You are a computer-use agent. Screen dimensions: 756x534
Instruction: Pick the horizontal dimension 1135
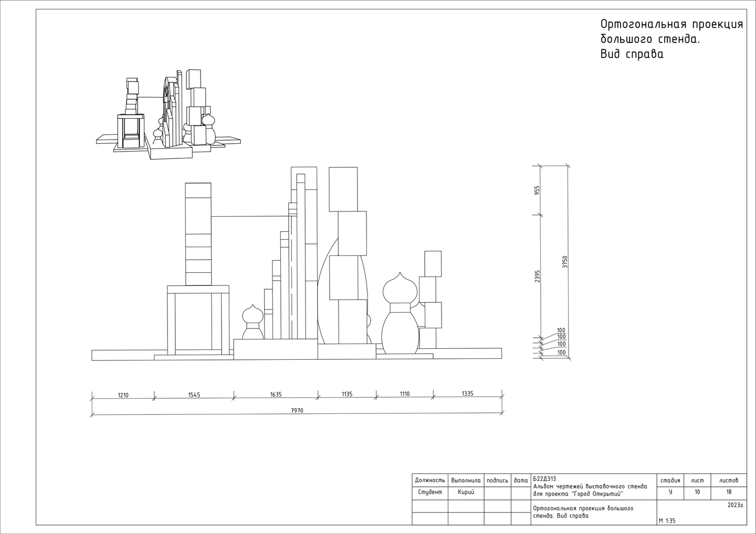[x=347, y=394]
